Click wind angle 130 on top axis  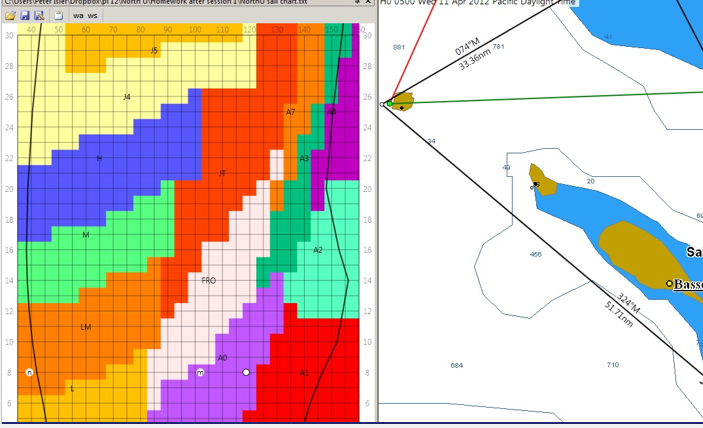(x=277, y=30)
